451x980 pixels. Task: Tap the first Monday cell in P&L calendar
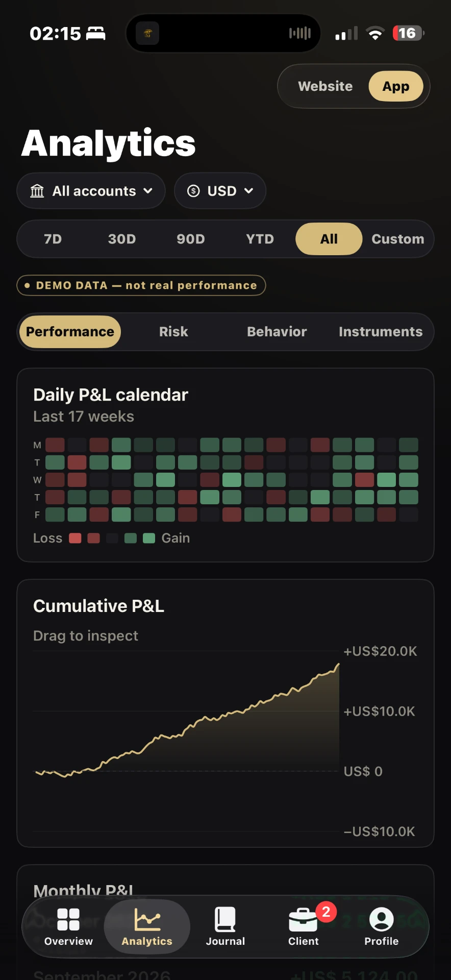click(55, 445)
